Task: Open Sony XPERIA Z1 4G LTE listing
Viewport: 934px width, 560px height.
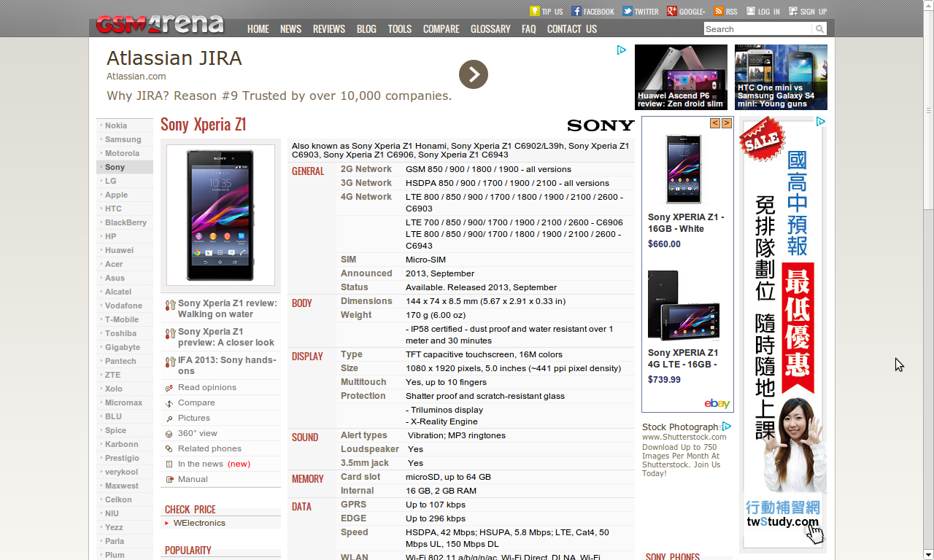Action: (x=683, y=358)
